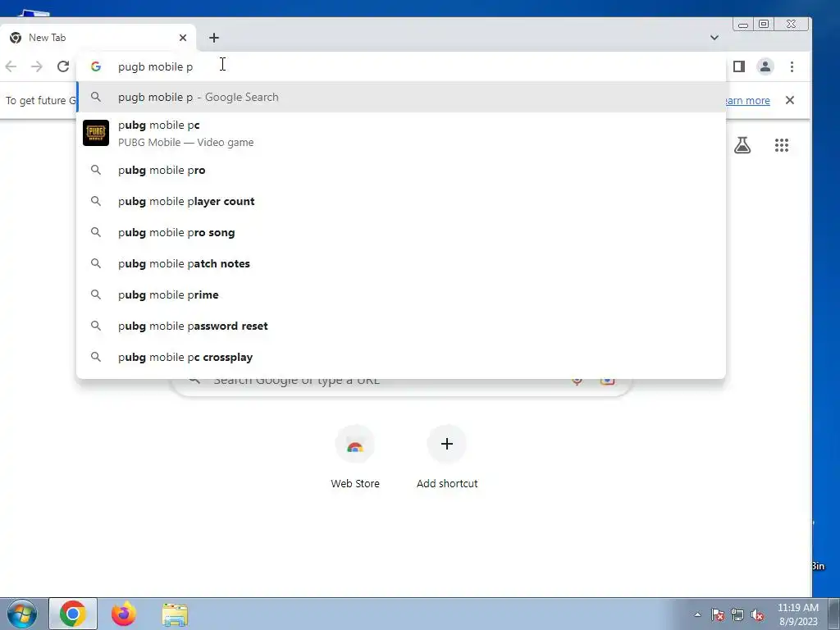Click the Google G icon in address bar
The width and height of the screenshot is (840, 630).
(x=96, y=66)
